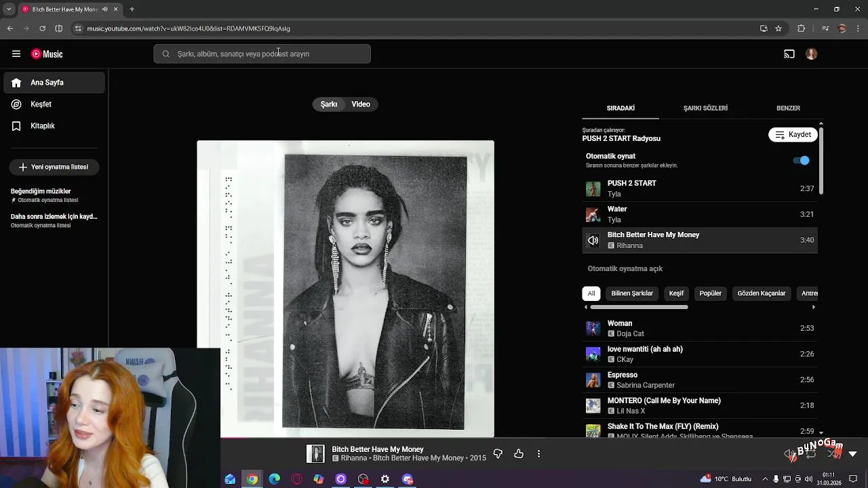Click the YouTube Music logo
Image resolution: width=868 pixels, height=488 pixels.
pos(47,54)
